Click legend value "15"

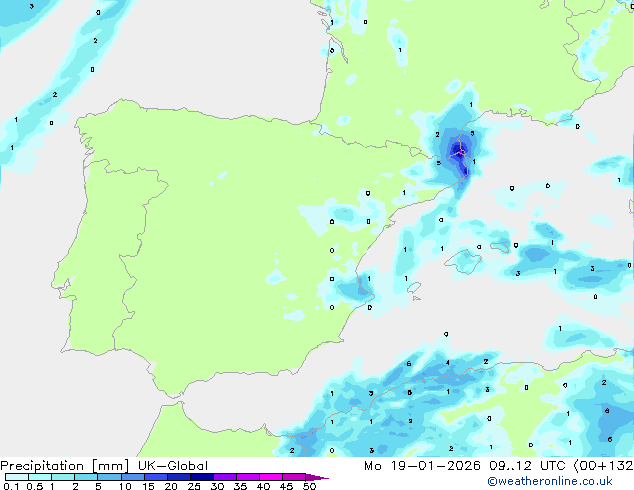click(148, 486)
